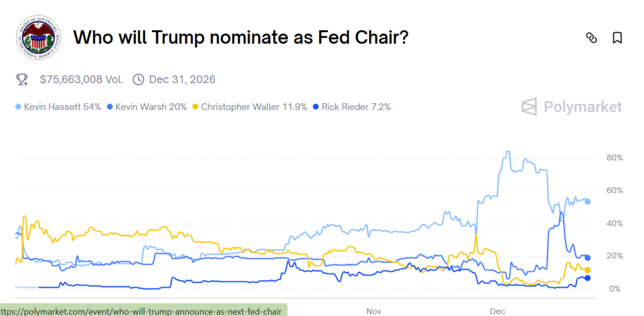Open the 'Who will Trump nominate' title
This screenshot has width=644, height=316.
click(x=241, y=38)
